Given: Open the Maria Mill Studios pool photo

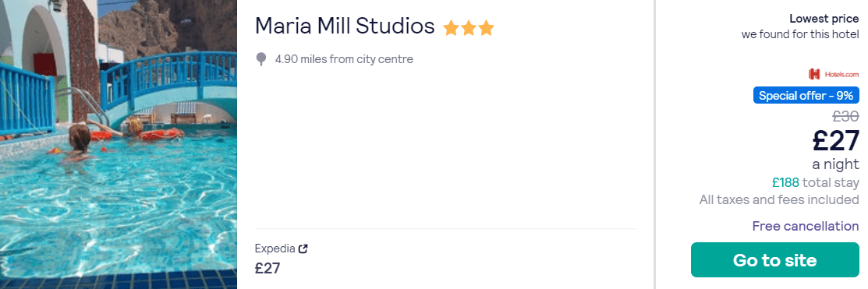Looking at the screenshot, I should (x=119, y=144).
